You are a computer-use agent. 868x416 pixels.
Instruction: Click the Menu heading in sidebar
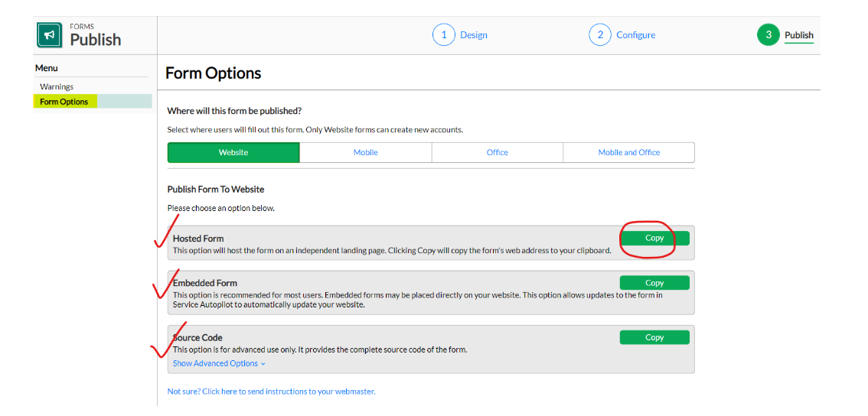[47, 68]
